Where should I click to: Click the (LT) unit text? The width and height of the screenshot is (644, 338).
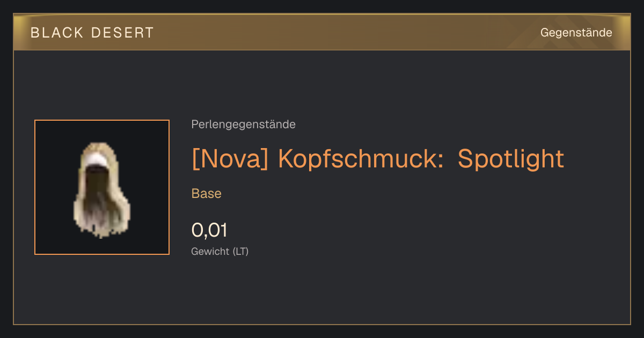point(240,251)
